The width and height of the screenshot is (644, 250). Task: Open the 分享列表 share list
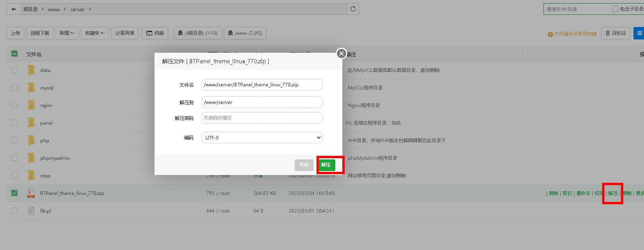pos(125,33)
